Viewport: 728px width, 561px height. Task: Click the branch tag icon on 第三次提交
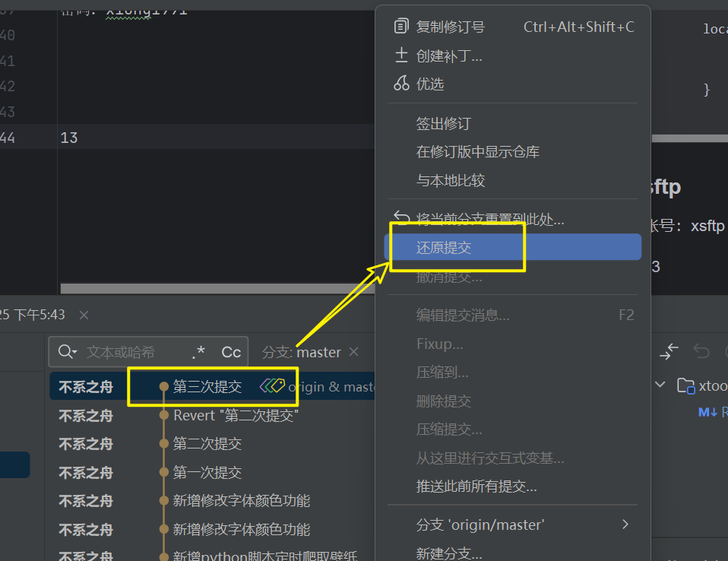(272, 386)
